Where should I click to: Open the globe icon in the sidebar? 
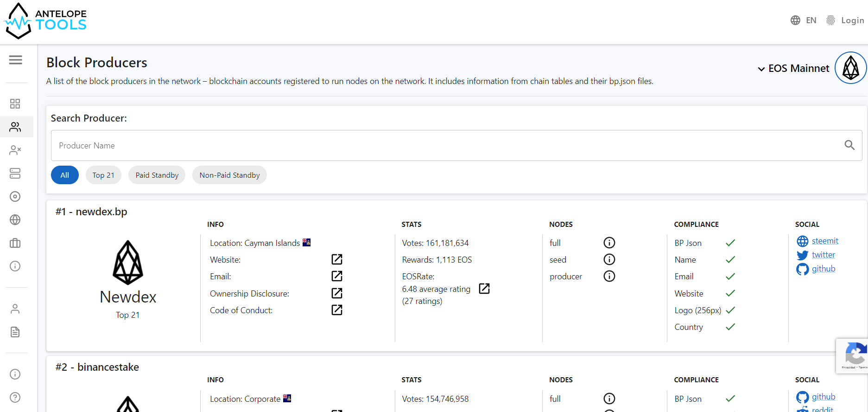tap(15, 219)
